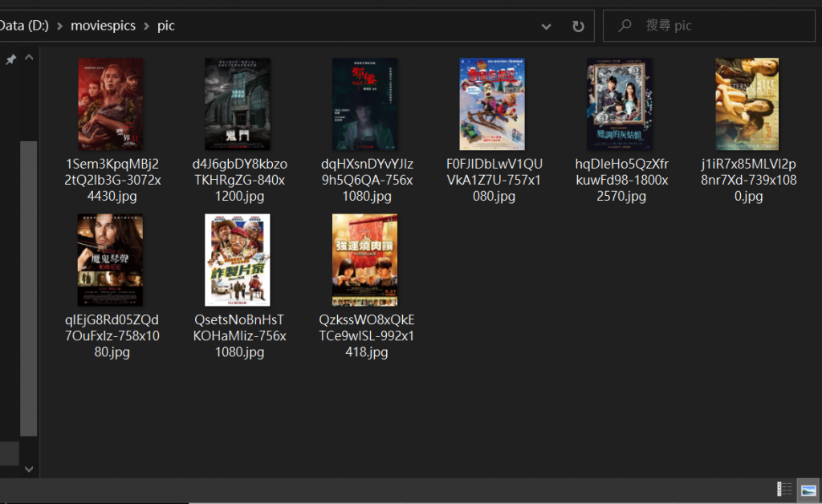
Task: Click the navigation pane scrollbar thumb
Action: [x=29, y=288]
